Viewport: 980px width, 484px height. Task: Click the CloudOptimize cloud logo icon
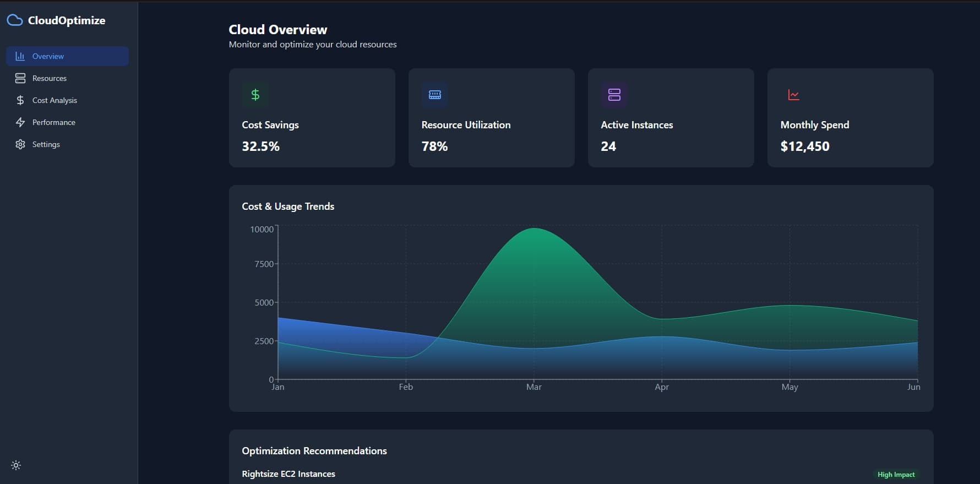click(15, 20)
